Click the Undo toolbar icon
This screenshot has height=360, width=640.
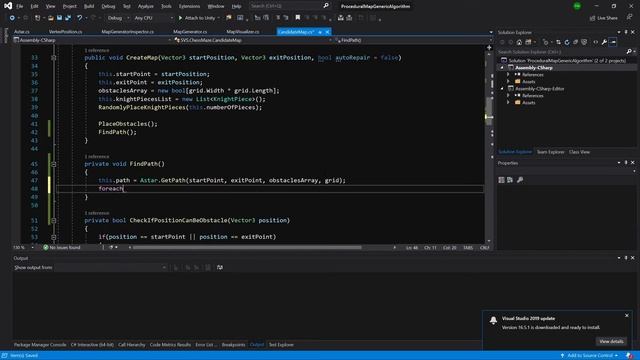[x=80, y=18]
